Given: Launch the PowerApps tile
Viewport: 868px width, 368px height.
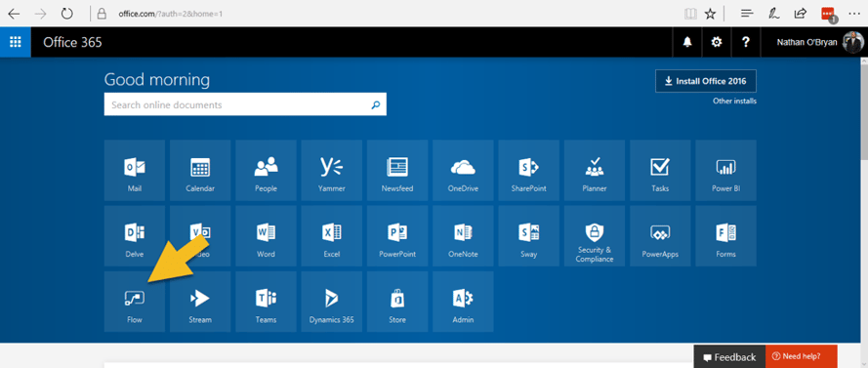Looking at the screenshot, I should [660, 236].
